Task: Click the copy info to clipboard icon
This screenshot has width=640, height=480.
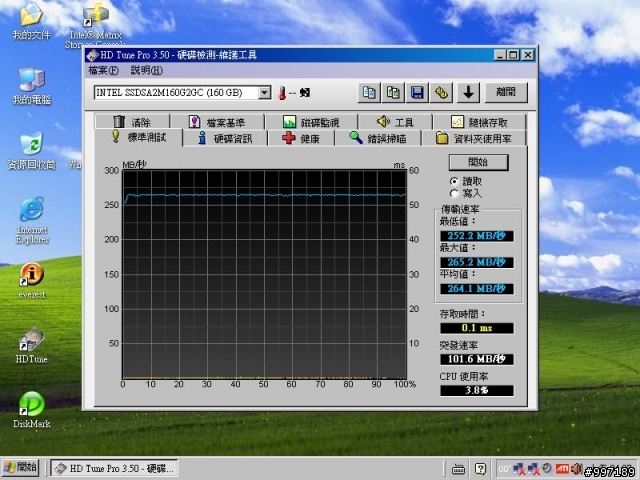Action: (x=369, y=93)
